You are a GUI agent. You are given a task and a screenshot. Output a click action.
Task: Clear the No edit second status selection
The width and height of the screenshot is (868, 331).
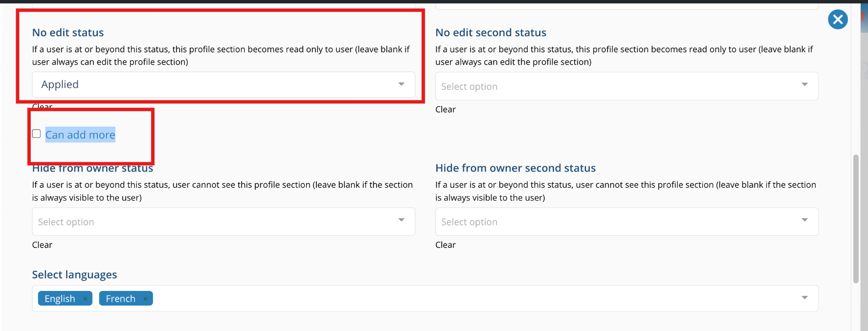point(445,110)
